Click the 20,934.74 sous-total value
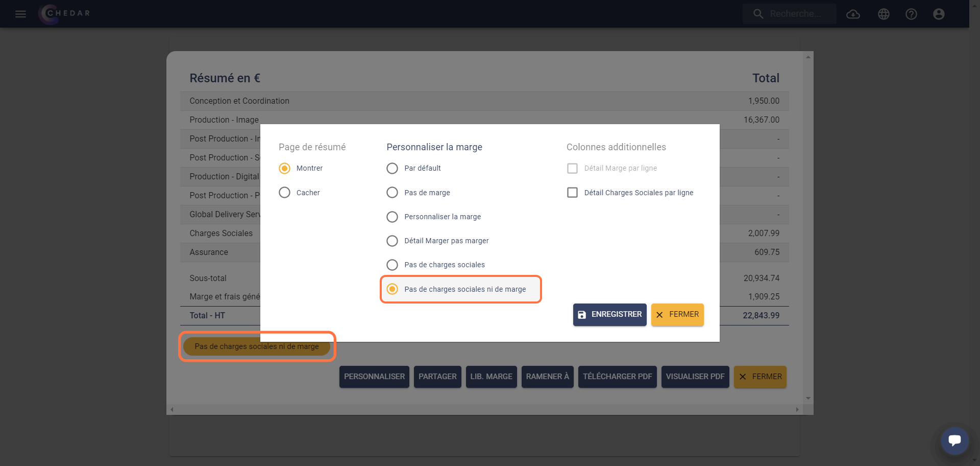Image resolution: width=980 pixels, height=466 pixels. coord(762,278)
